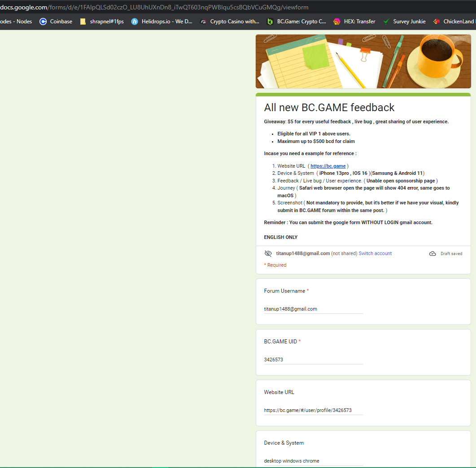Click the Survey Junkie checkmark favicon
This screenshot has width=476, height=468.
[x=386, y=22]
